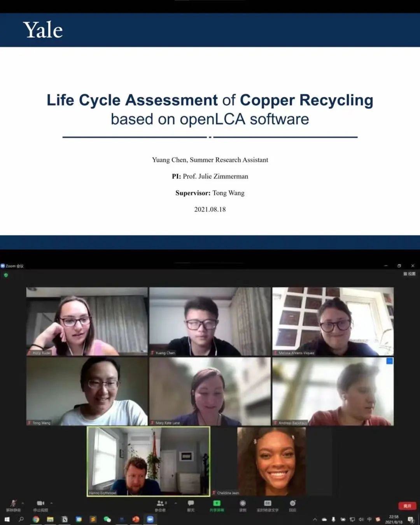Open PowerPoint from the taskbar
This screenshot has width=420, height=525.
[x=136, y=519]
